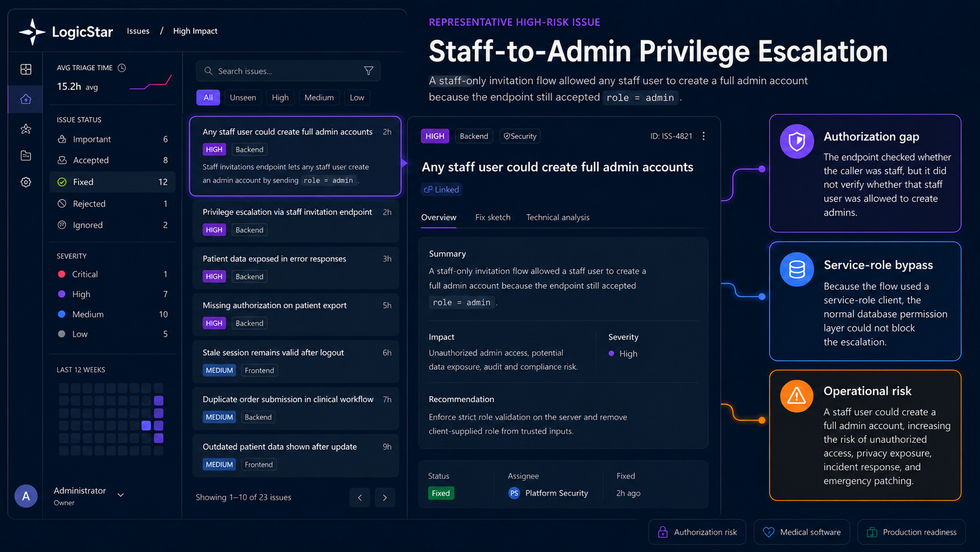Click the Platform Security assignee name
Image resolution: width=980 pixels, height=552 pixels.
556,493
